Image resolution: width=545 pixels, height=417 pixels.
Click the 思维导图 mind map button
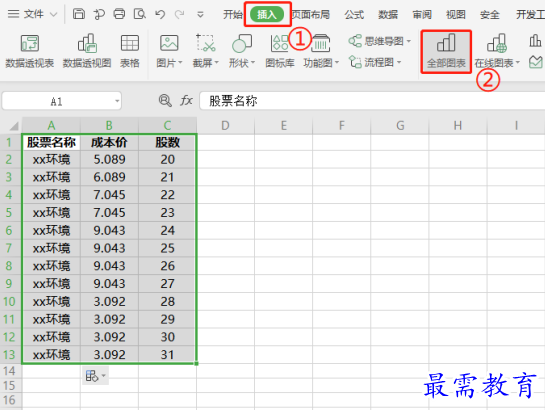click(x=380, y=41)
